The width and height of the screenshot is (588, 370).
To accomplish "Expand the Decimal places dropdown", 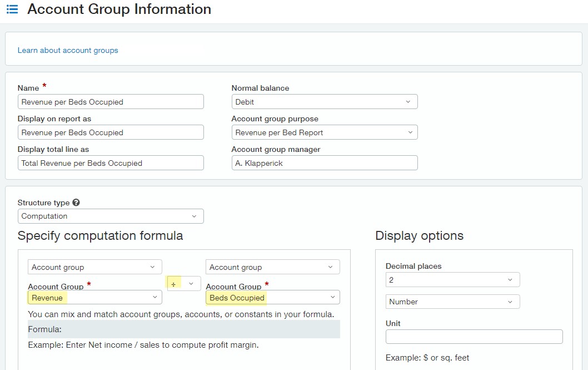I will (452, 280).
